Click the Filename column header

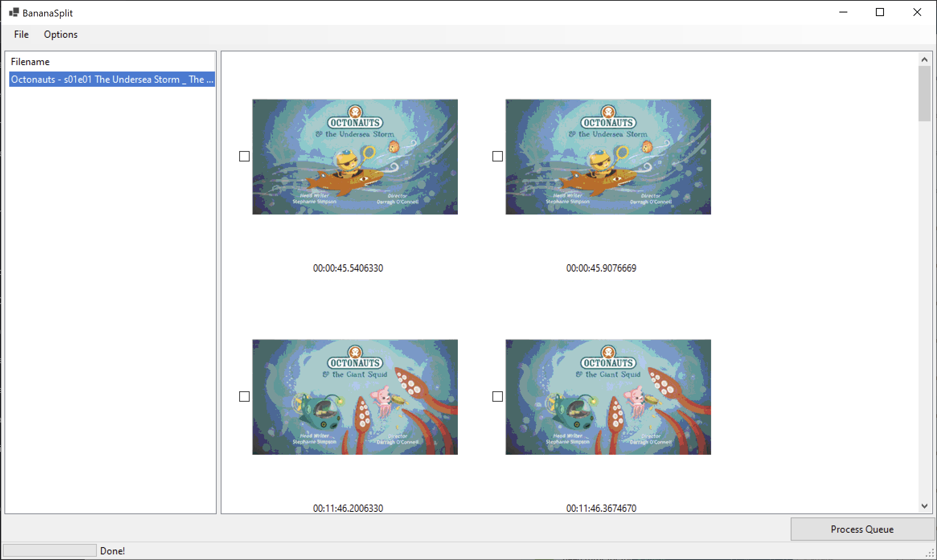30,61
